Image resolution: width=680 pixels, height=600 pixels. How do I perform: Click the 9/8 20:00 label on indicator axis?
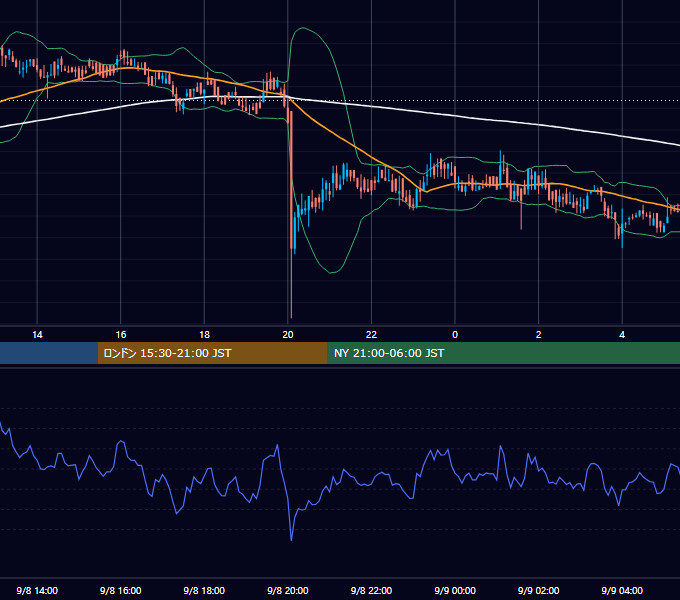[288, 590]
